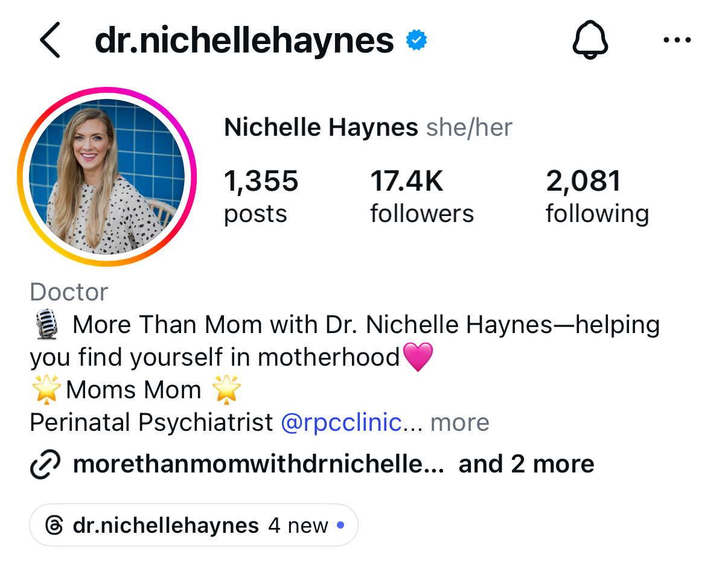
Task: Open the three-dot options menu
Action: [677, 41]
